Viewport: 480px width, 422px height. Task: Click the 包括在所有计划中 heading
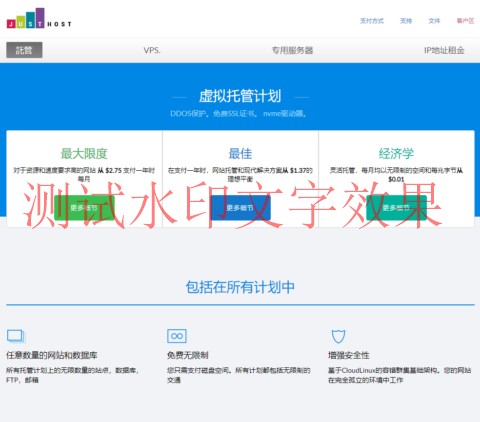click(x=240, y=287)
